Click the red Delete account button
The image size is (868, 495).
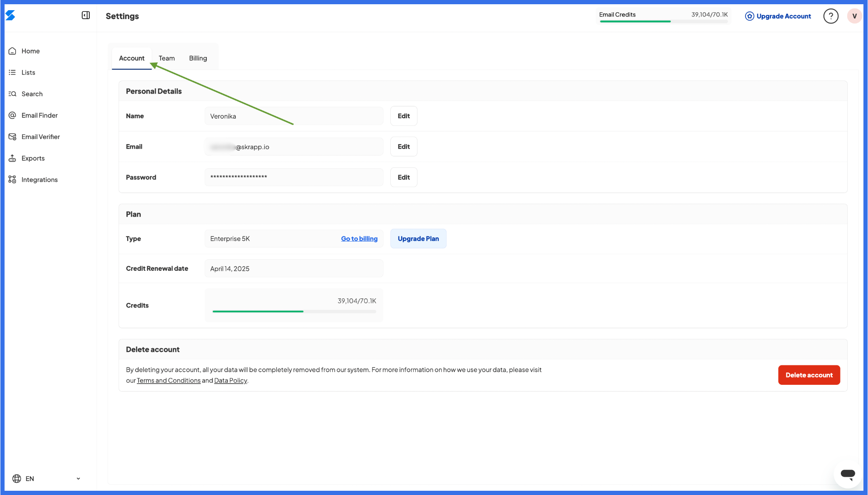click(809, 375)
